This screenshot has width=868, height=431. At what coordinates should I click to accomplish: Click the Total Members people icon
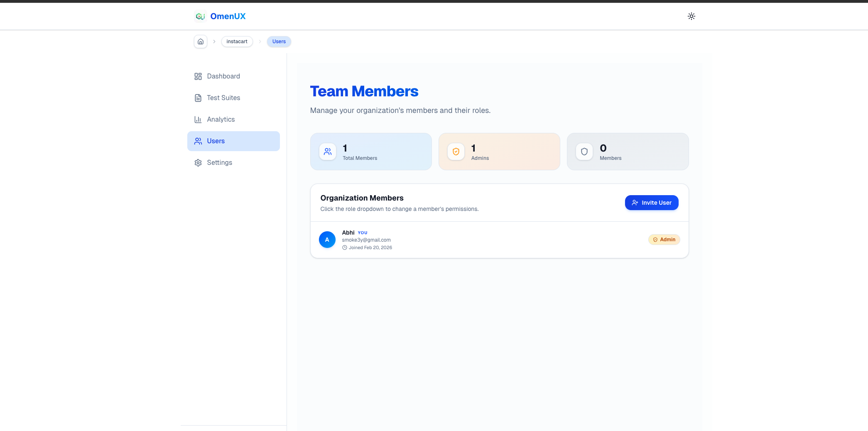point(327,152)
